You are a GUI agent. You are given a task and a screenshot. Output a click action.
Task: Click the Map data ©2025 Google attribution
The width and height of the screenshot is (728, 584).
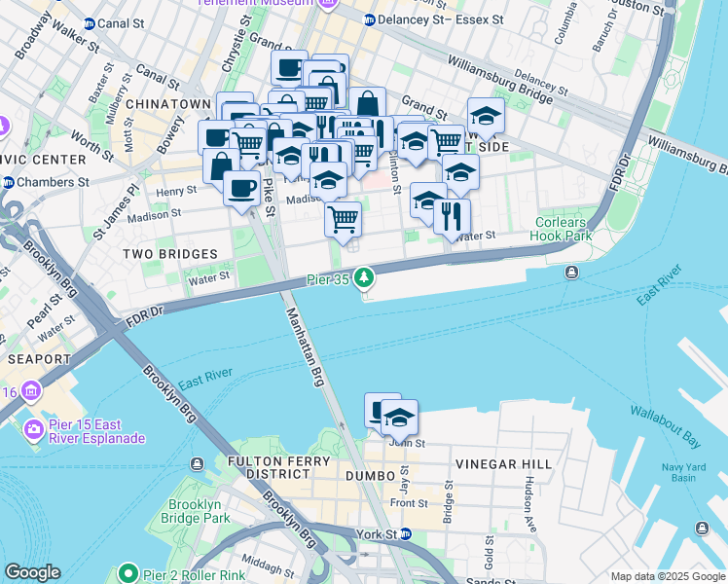click(x=669, y=576)
